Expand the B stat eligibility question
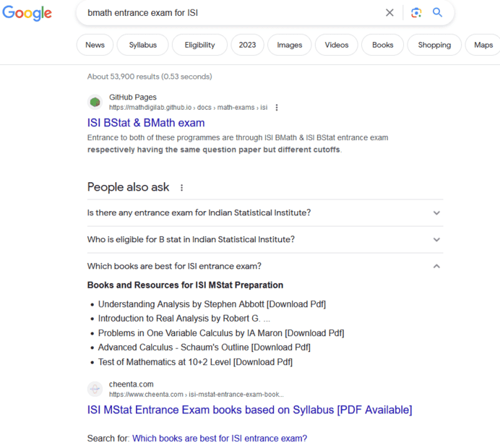Viewport: 500px width, 448px height. coord(436,240)
